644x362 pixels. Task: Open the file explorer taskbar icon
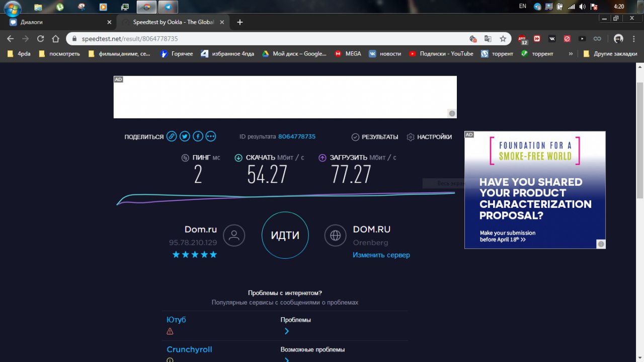click(38, 7)
